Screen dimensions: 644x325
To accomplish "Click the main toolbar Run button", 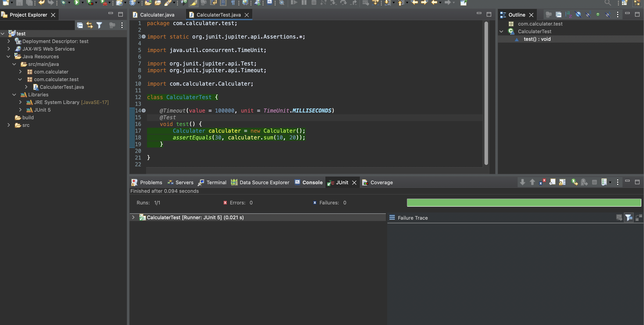I will pyautogui.click(x=77, y=3).
